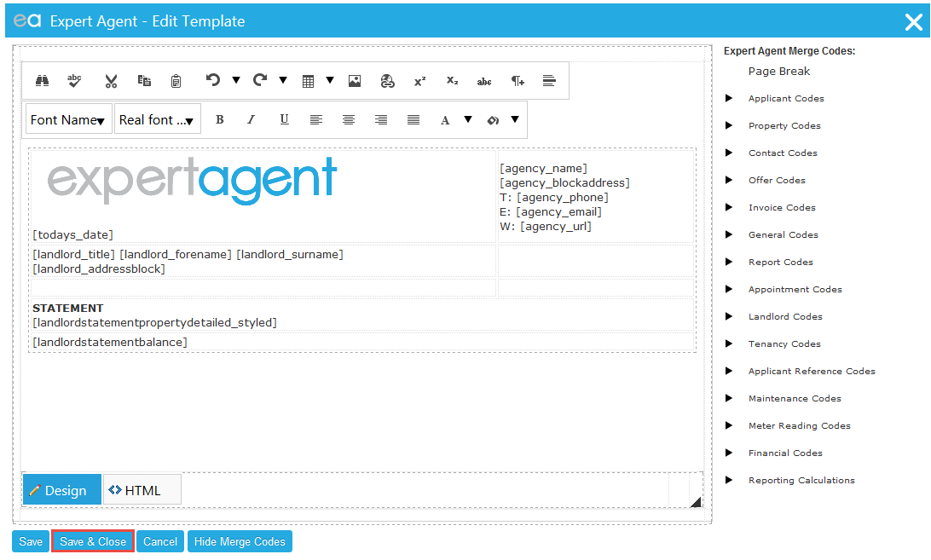
Task: Open the foreground color picker arrow
Action: tap(468, 119)
